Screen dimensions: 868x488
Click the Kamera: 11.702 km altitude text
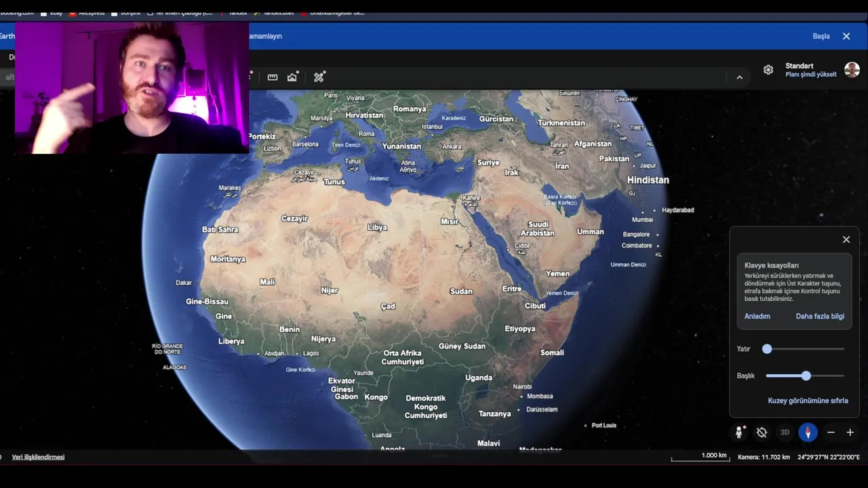coord(764,457)
